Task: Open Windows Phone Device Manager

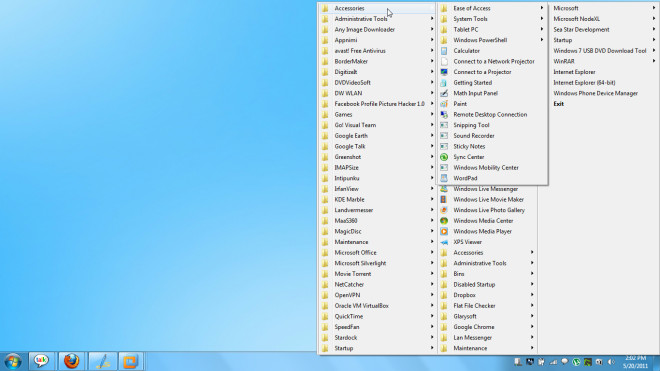Action: pos(595,93)
